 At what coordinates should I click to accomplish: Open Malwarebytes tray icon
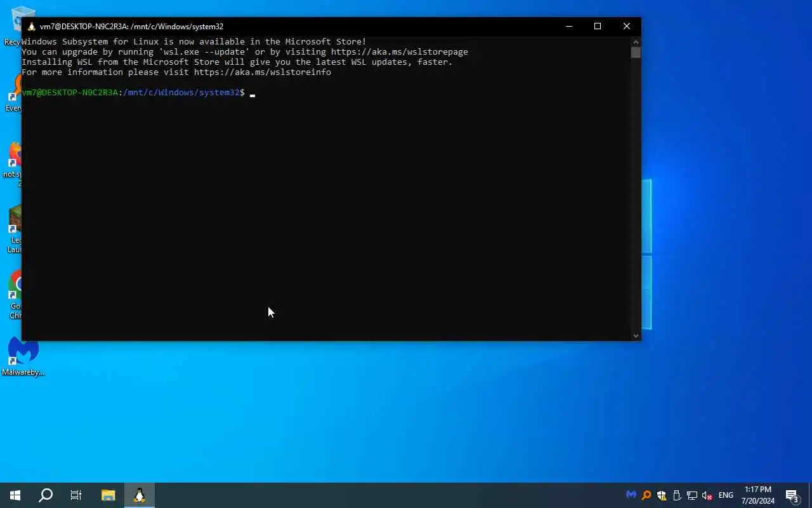tap(631, 495)
